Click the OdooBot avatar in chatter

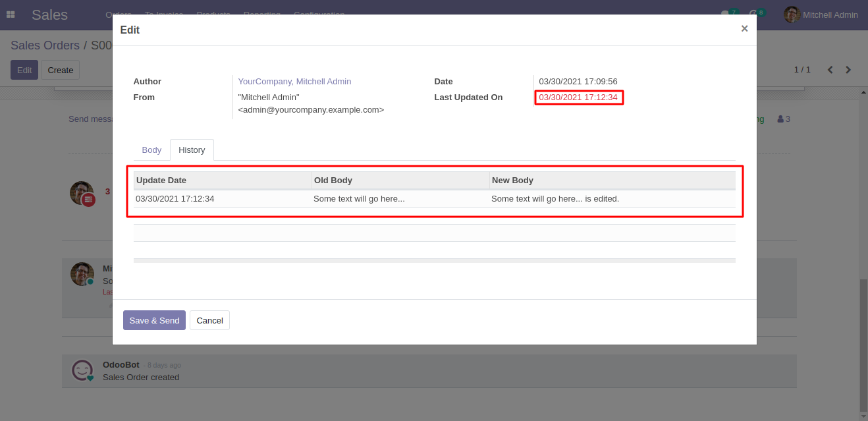pyautogui.click(x=82, y=370)
